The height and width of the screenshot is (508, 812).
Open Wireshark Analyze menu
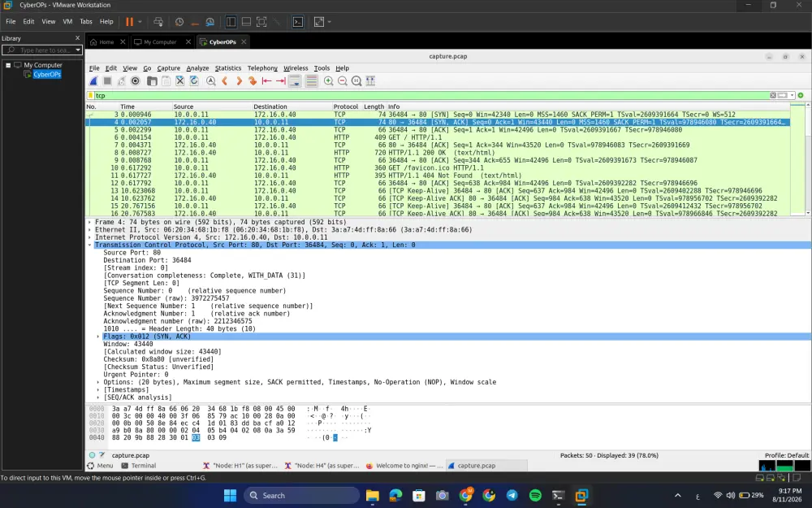[197, 68]
